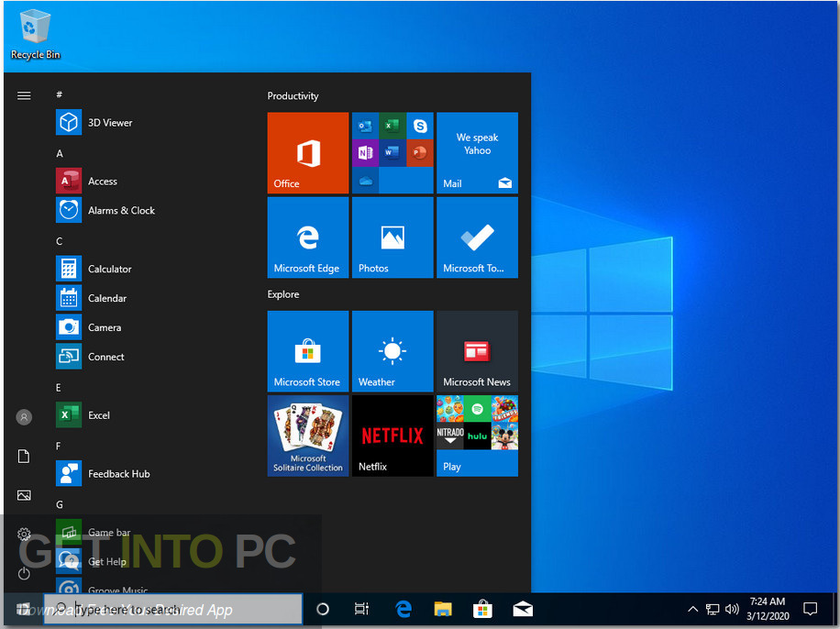This screenshot has height=629, width=840.
Task: Launch Microsoft Edge from the taskbar
Action: (403, 609)
